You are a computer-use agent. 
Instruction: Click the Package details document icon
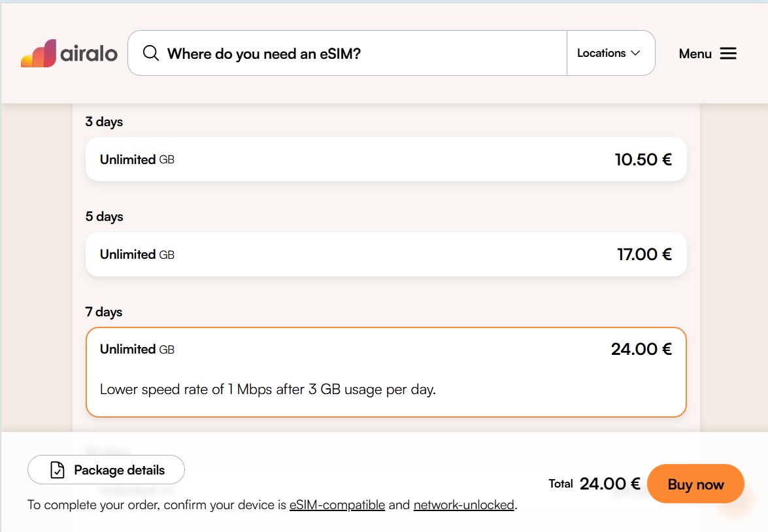[58, 470]
